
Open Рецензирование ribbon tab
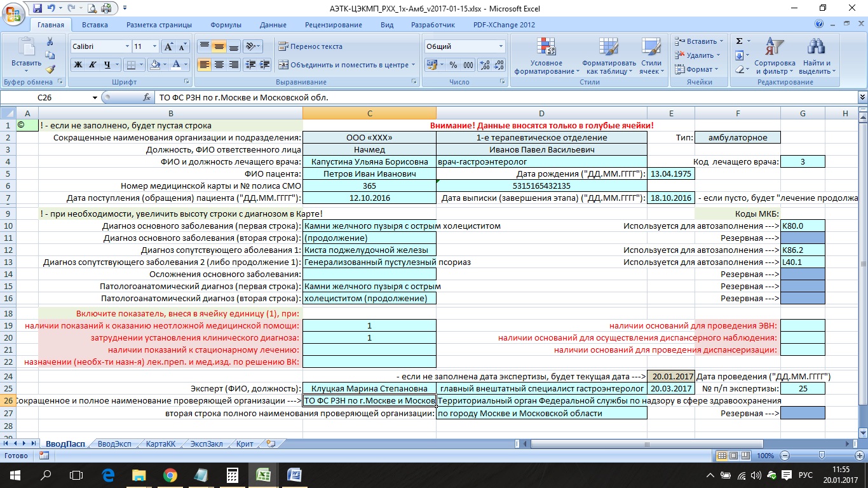point(334,25)
